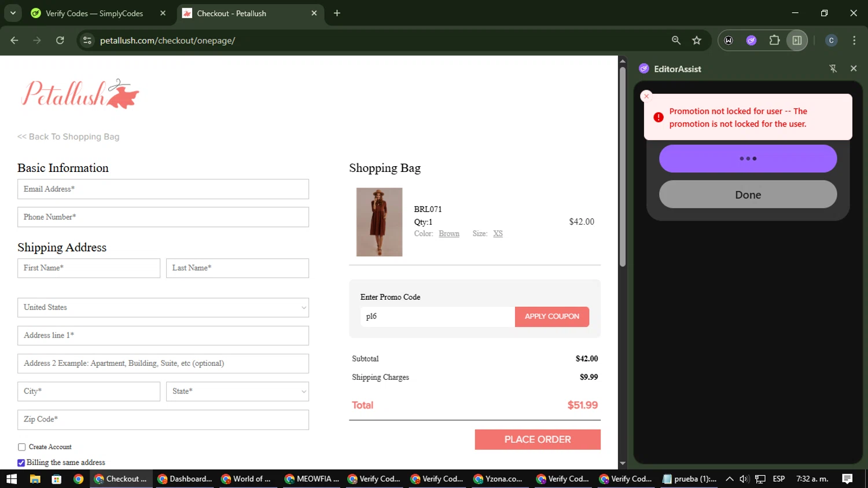Toggle the browser side panel icon
The height and width of the screenshot is (488, 868).
click(x=797, y=41)
